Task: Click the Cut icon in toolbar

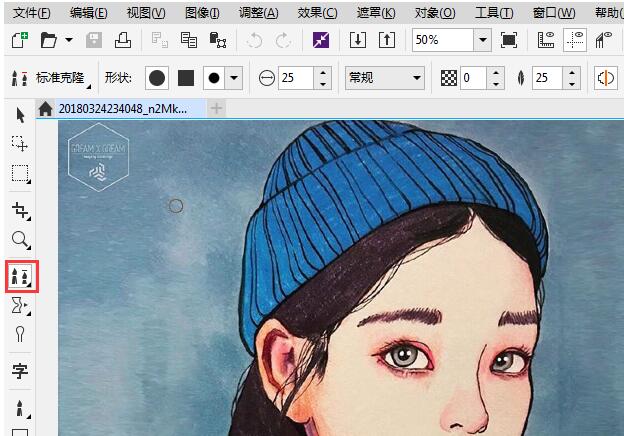Action: pos(160,40)
